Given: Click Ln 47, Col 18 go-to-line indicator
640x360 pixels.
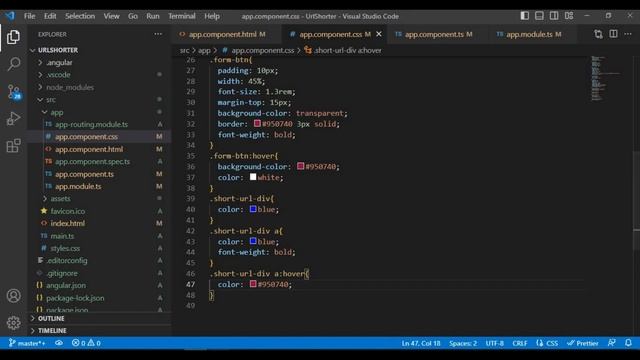Looking at the screenshot, I should coord(421,343).
